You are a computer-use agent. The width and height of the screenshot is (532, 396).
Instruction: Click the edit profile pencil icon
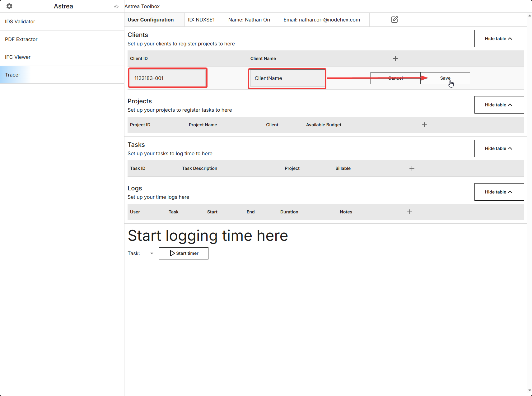[394, 19]
